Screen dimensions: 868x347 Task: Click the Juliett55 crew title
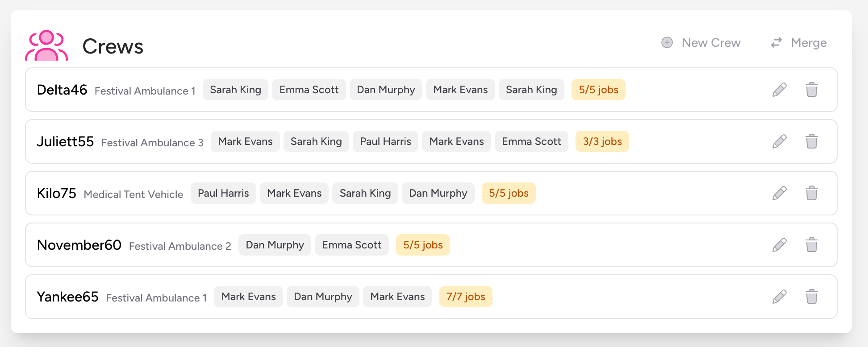(x=65, y=141)
